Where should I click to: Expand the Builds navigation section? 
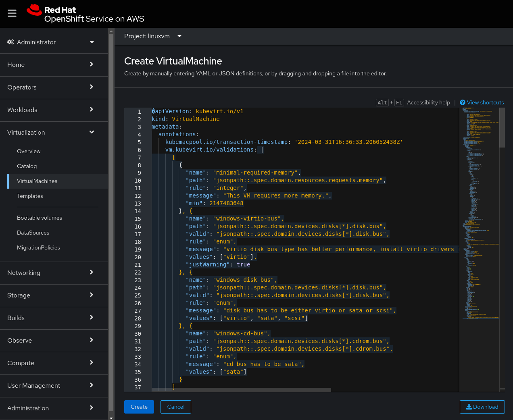pyautogui.click(x=54, y=318)
